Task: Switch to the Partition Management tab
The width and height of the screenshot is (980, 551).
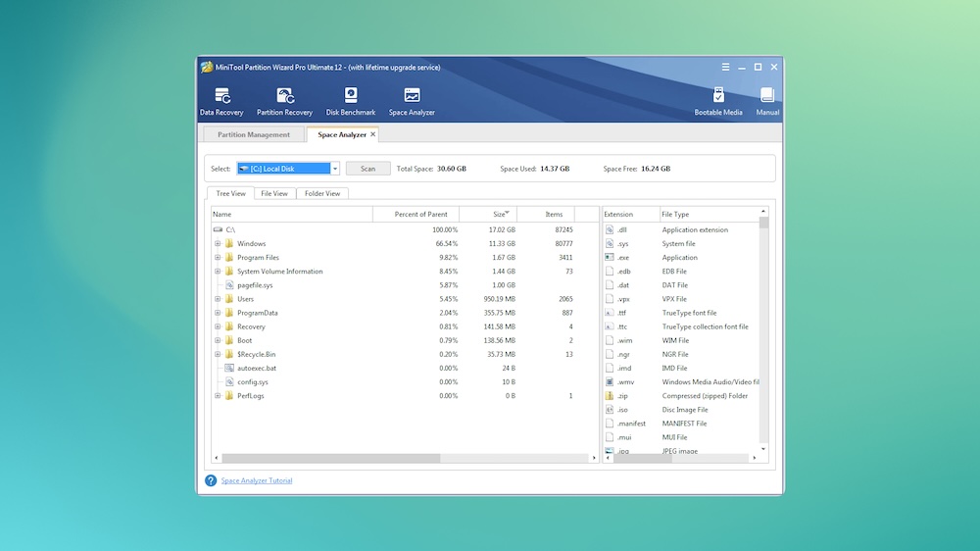Action: click(254, 134)
